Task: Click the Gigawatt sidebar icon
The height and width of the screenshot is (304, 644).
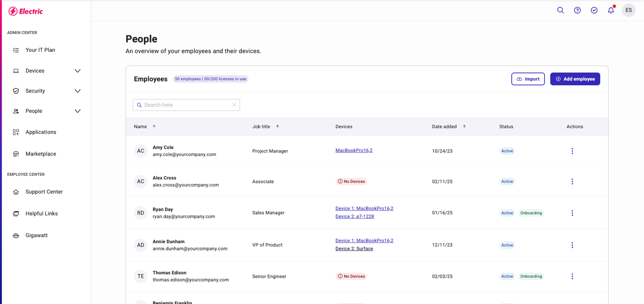Action: pyautogui.click(x=16, y=235)
